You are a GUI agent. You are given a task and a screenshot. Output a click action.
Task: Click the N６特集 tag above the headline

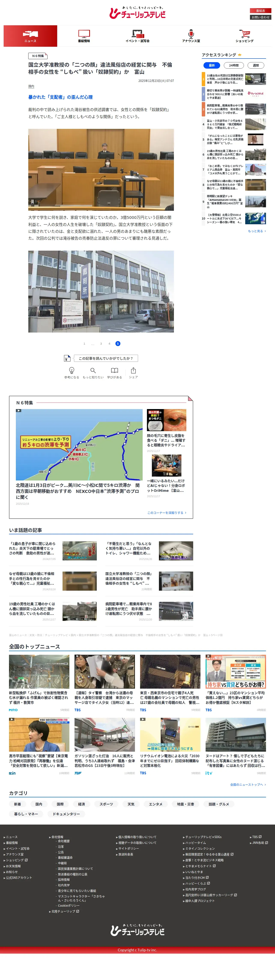click(x=38, y=56)
